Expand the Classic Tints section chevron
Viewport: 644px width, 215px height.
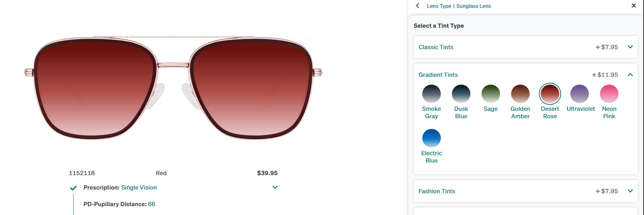tap(630, 47)
